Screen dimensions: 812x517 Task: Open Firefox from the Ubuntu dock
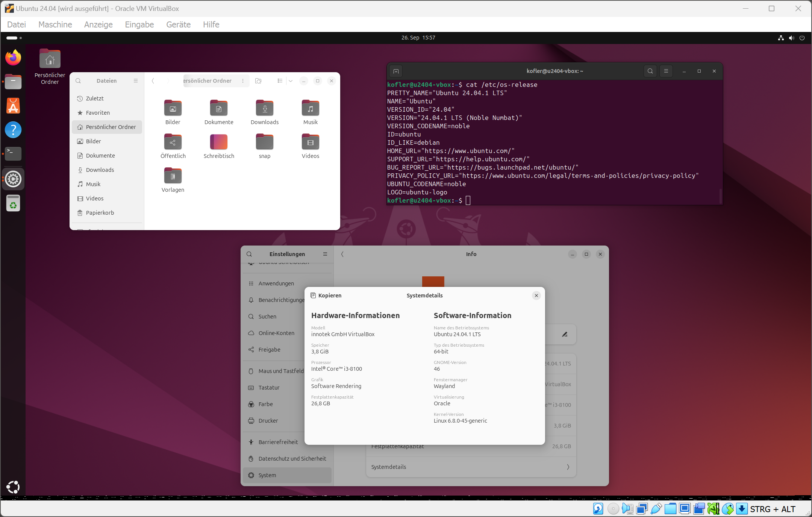pos(13,58)
